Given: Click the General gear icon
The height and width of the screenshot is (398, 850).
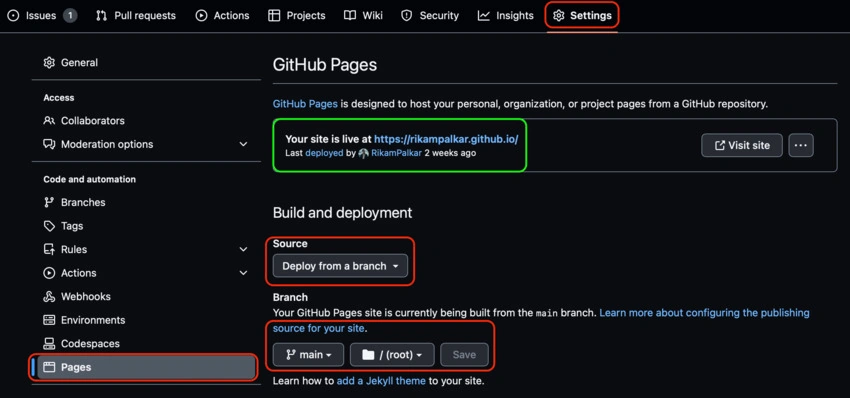Looking at the screenshot, I should tap(49, 63).
